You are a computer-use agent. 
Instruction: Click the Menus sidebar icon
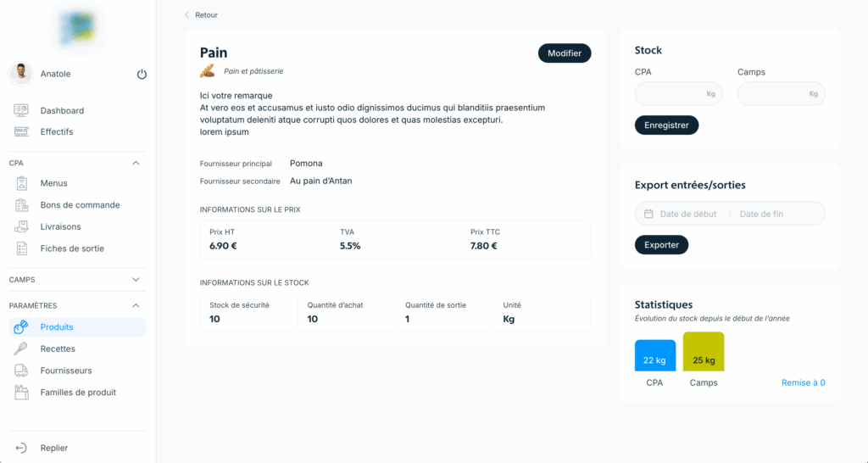[23, 183]
